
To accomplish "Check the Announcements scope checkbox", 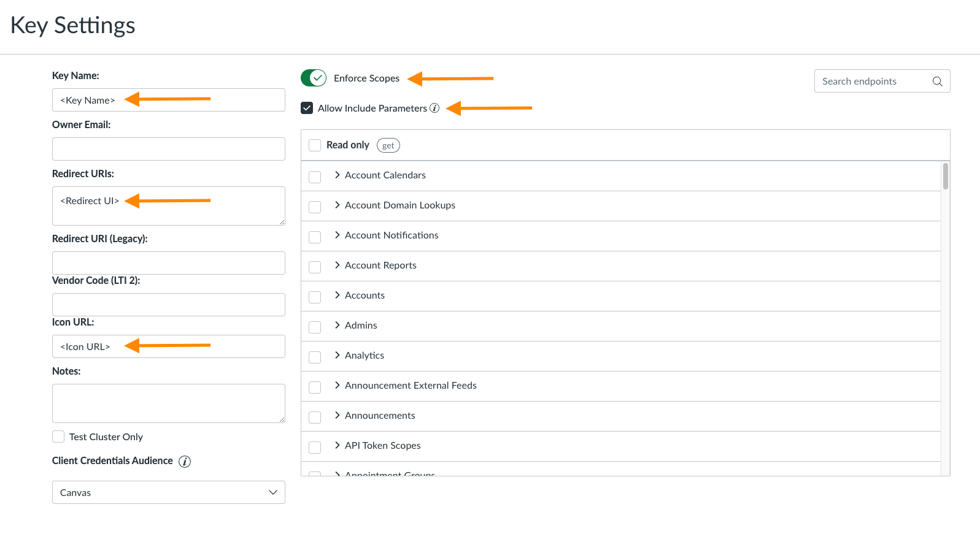I will tap(315, 418).
